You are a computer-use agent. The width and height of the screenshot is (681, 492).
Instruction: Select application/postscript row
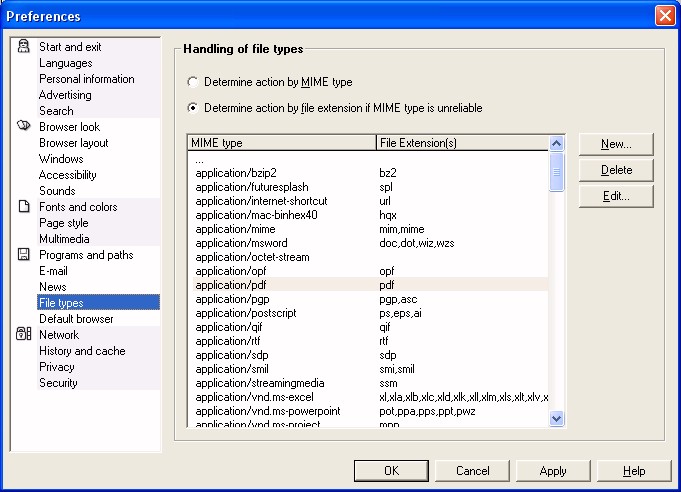370,313
